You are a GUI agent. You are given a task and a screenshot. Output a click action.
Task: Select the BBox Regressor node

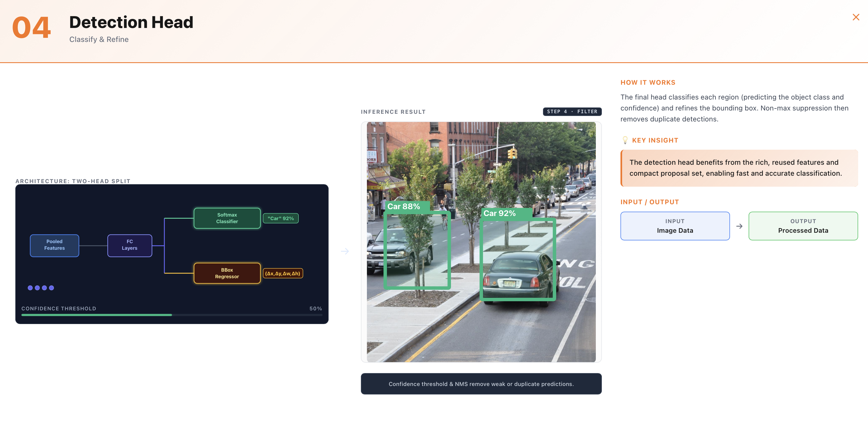(x=227, y=273)
